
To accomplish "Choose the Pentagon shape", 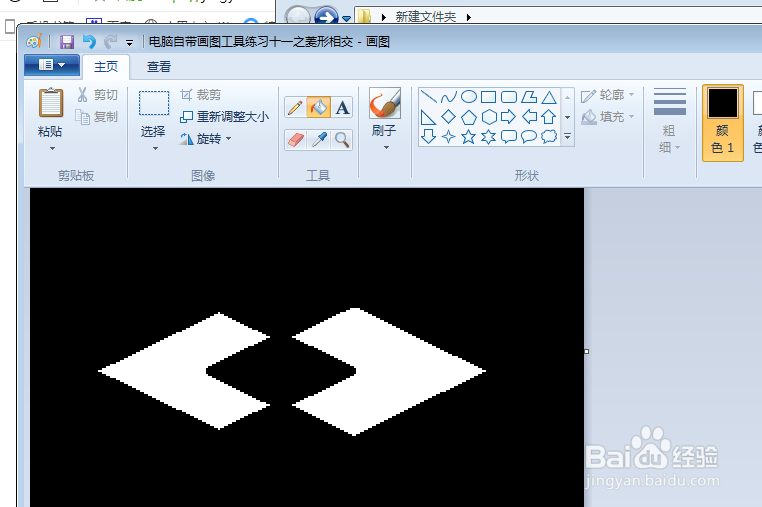I will [x=468, y=117].
